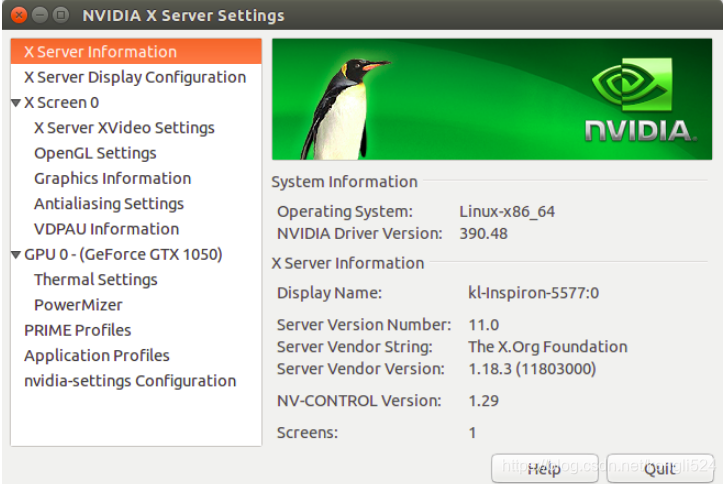This screenshot has height=484, width=726.
Task: Click the Server Vendor String label
Action: (355, 346)
